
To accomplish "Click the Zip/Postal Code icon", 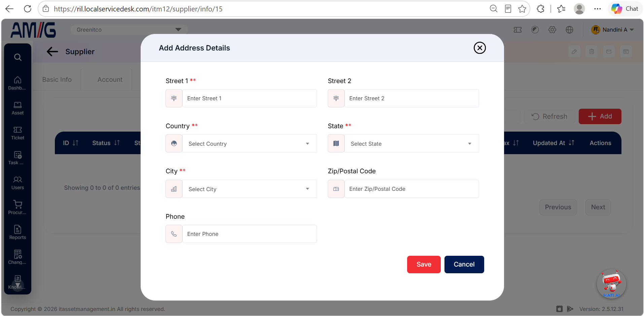I will [x=336, y=189].
